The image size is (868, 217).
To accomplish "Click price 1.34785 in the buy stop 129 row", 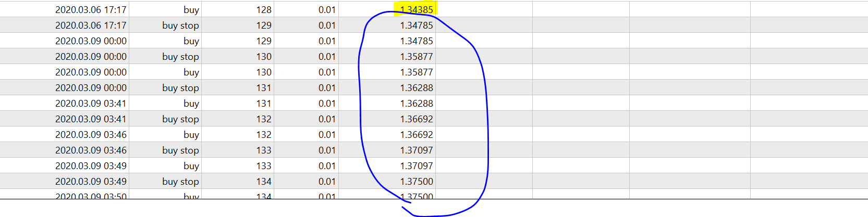I will [417, 25].
